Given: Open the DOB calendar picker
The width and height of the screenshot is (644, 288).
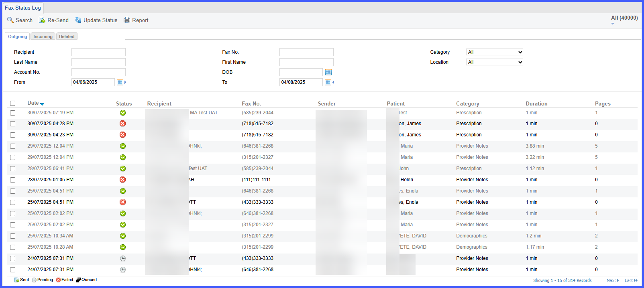Looking at the screenshot, I should click(328, 72).
